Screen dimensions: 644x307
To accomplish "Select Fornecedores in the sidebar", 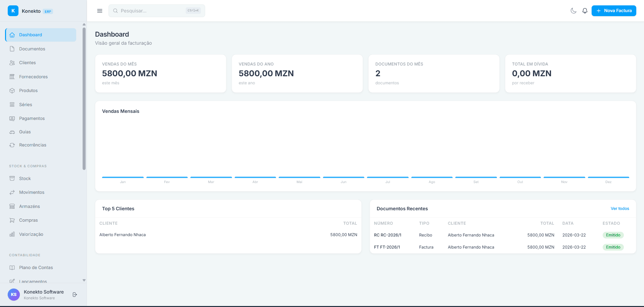I will (x=41, y=77).
